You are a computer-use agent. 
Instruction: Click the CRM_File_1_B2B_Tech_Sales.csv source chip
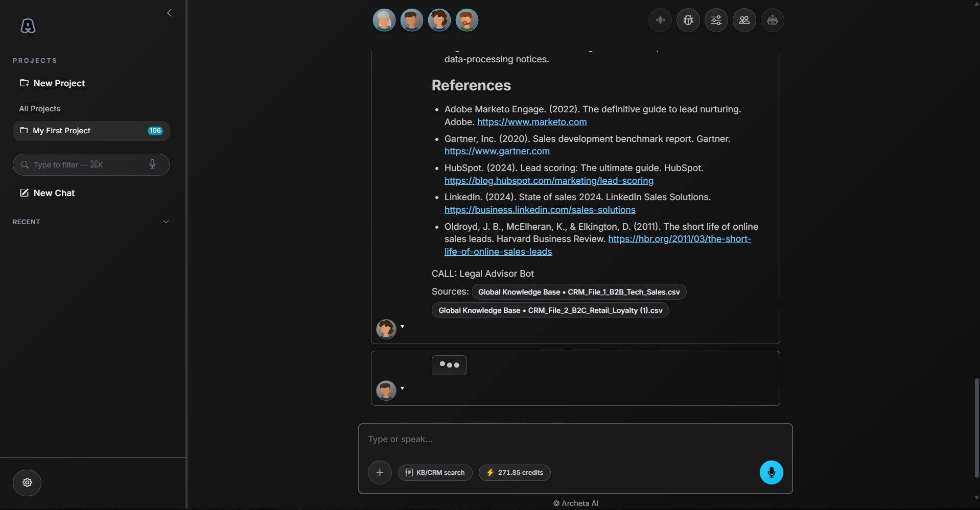(x=579, y=292)
